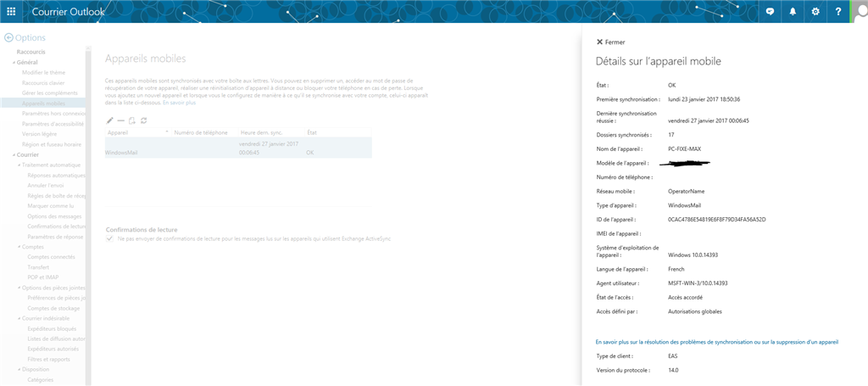Open Modifier le thème
868x386 pixels.
tap(43, 73)
